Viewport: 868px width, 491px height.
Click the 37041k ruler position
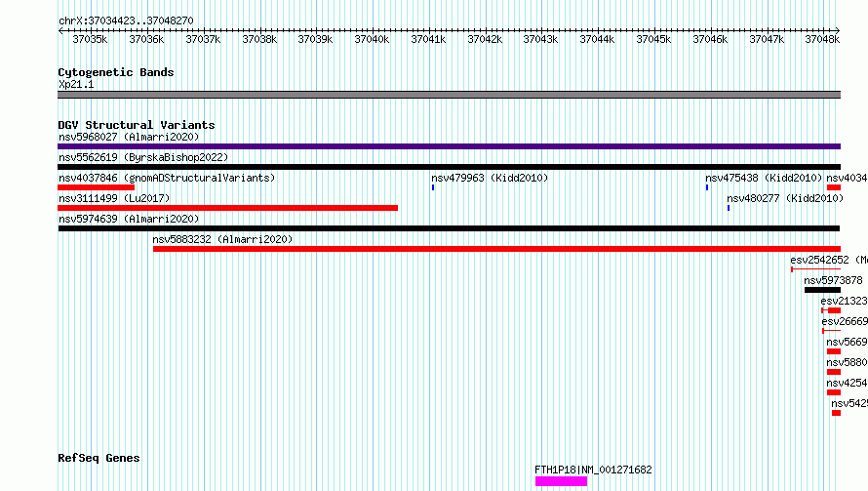pyautogui.click(x=428, y=39)
